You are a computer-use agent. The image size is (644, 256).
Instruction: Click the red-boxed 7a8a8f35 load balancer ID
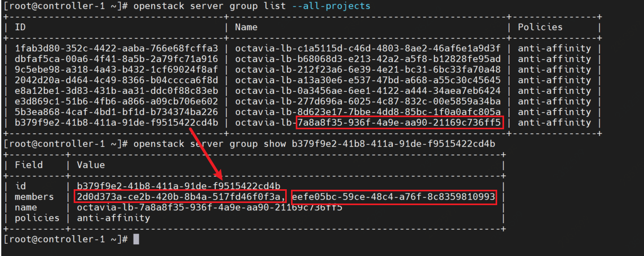[x=399, y=123]
